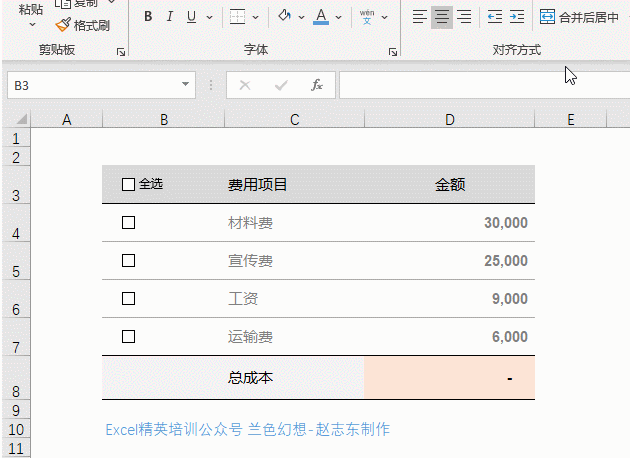Increase the cell indent

516,17
